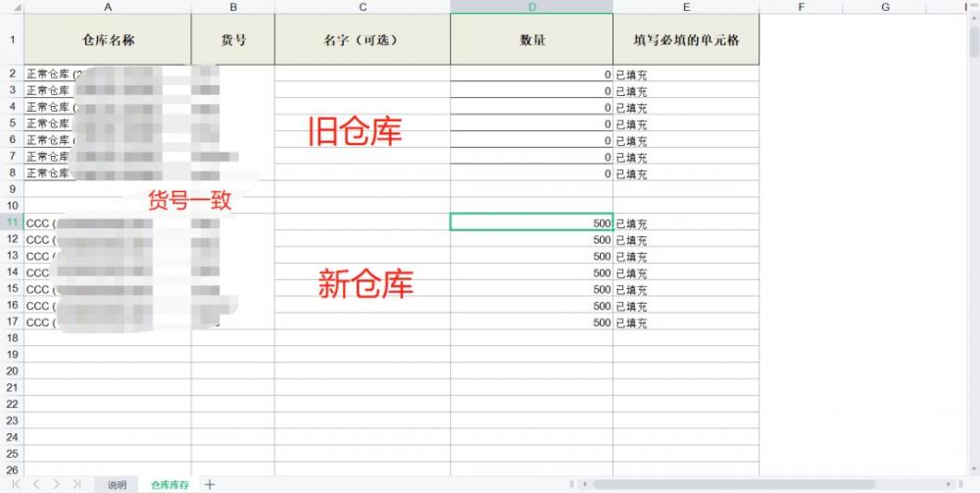Select row 11 header number
Image resolution: width=980 pixels, height=493 pixels.
tap(12, 222)
